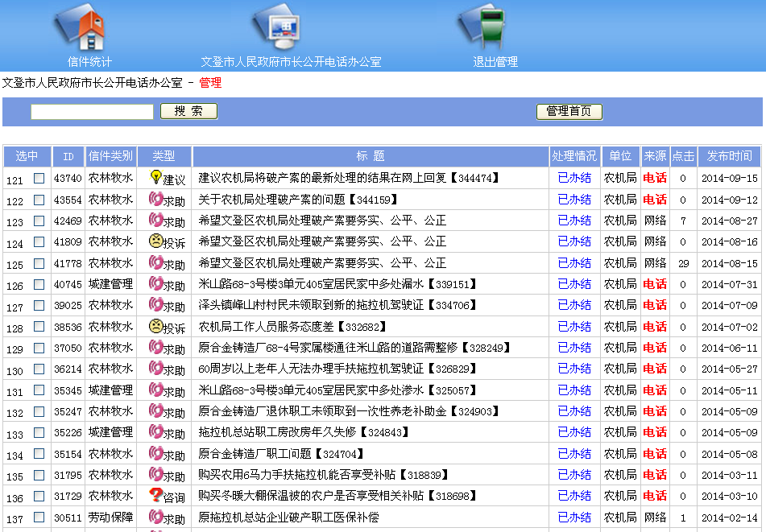Click the 求助 icon on tractor license row 39025
This screenshot has height=532, width=766.
pos(155,303)
